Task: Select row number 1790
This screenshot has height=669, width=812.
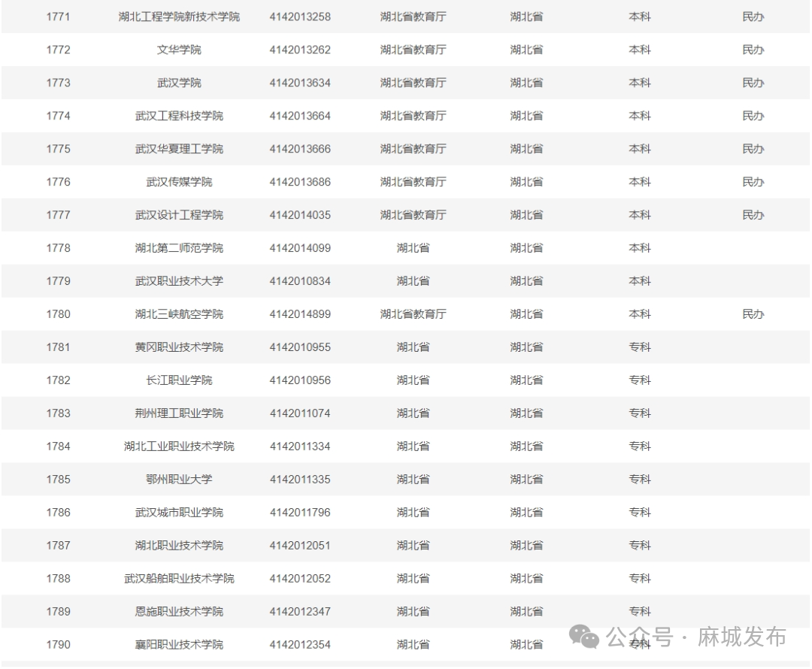Action: [58, 645]
